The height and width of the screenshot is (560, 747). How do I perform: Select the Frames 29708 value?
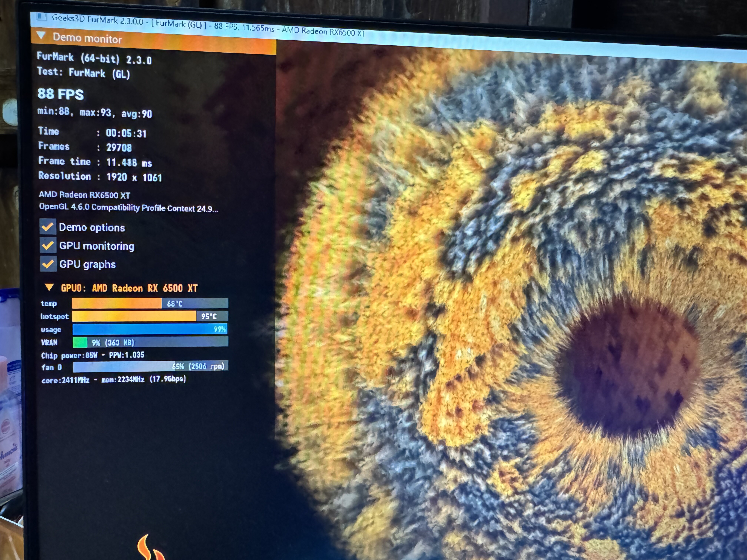click(119, 148)
